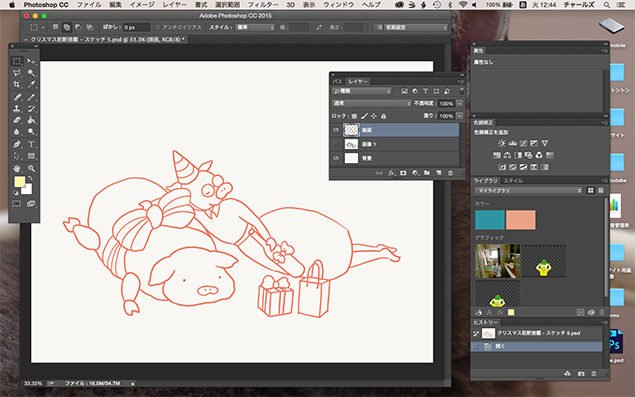This screenshot has width=635, height=397.
Task: Toggle Quick Mask mode in toolbox
Action: tap(17, 204)
